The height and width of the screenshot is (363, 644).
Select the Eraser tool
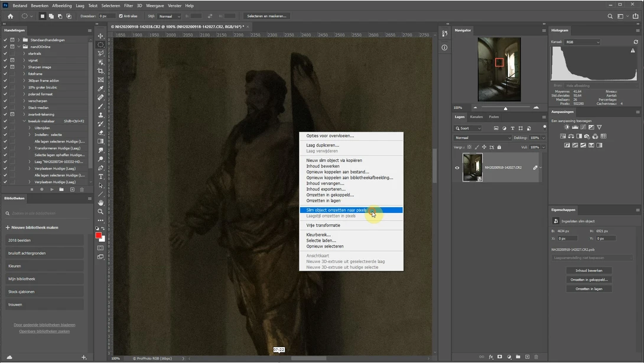(x=100, y=132)
